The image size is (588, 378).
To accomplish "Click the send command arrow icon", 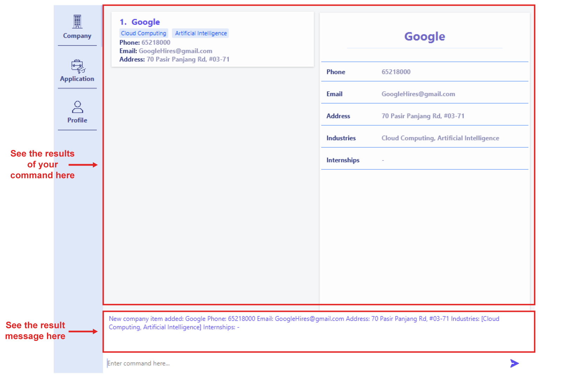I will click(x=514, y=363).
